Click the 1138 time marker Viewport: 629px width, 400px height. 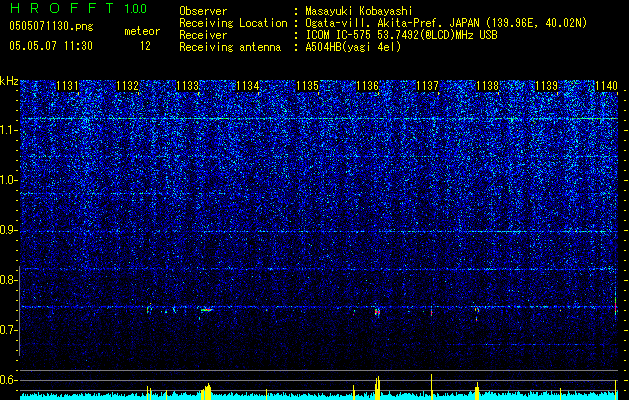coord(487,86)
